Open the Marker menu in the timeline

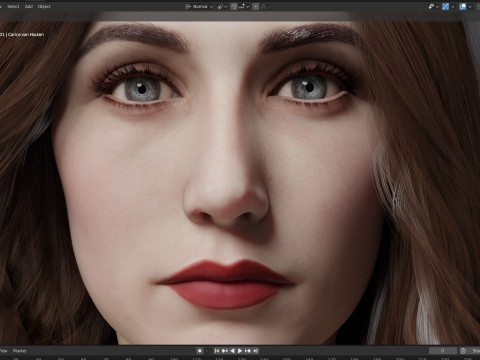[19, 351]
